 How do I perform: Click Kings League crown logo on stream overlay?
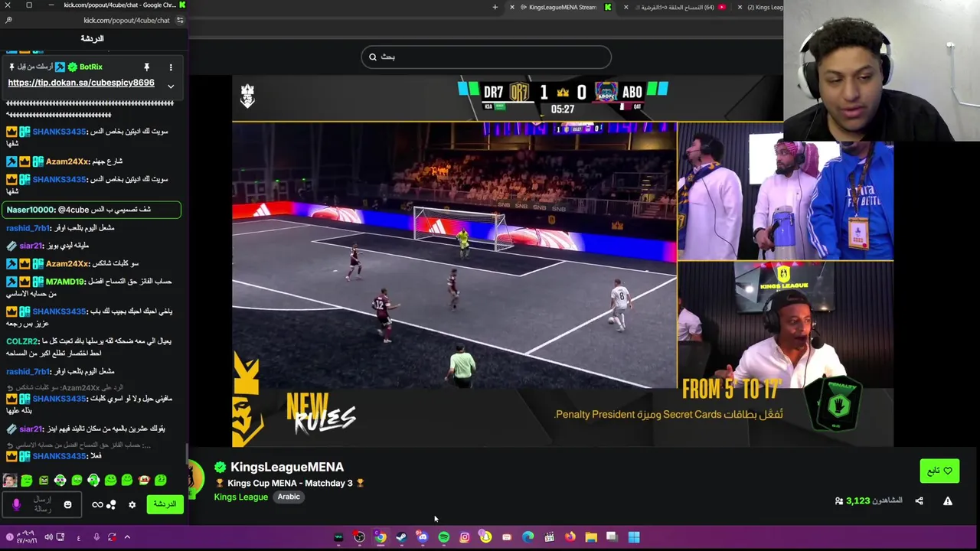coord(247,96)
